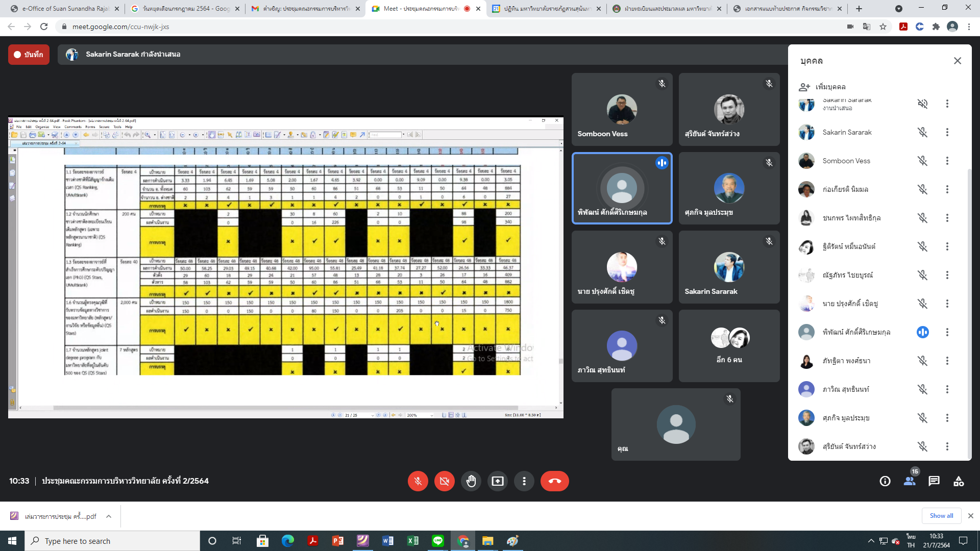Open the present screen button
The height and width of the screenshot is (551, 980).
(x=497, y=481)
